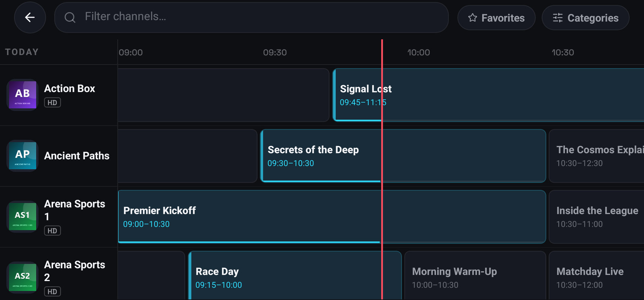Open the Ancient Paths AP logo
This screenshot has width=644, height=300.
click(x=23, y=156)
